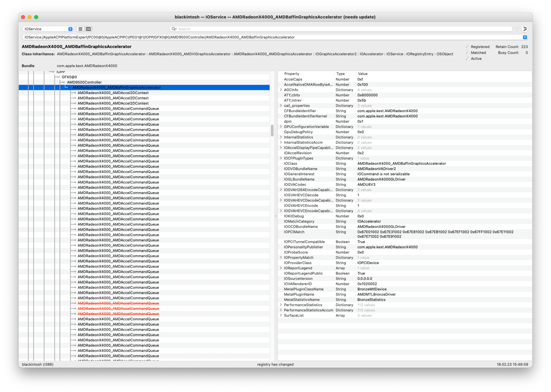This screenshot has height=392, width=551.
Task: Click the AMDRadeonX4000GLDriver value in IOGLBundleName row
Action: tap(381, 179)
